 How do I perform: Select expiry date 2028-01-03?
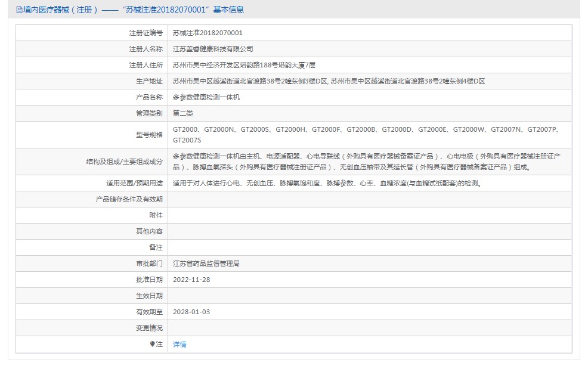tap(191, 312)
